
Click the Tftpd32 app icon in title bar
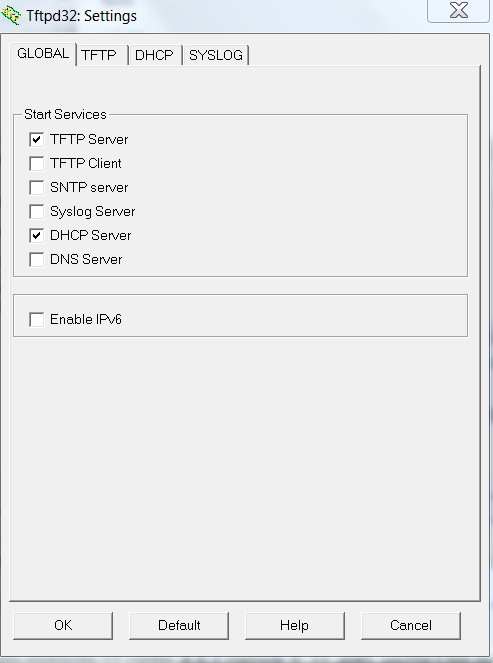tap(11, 16)
